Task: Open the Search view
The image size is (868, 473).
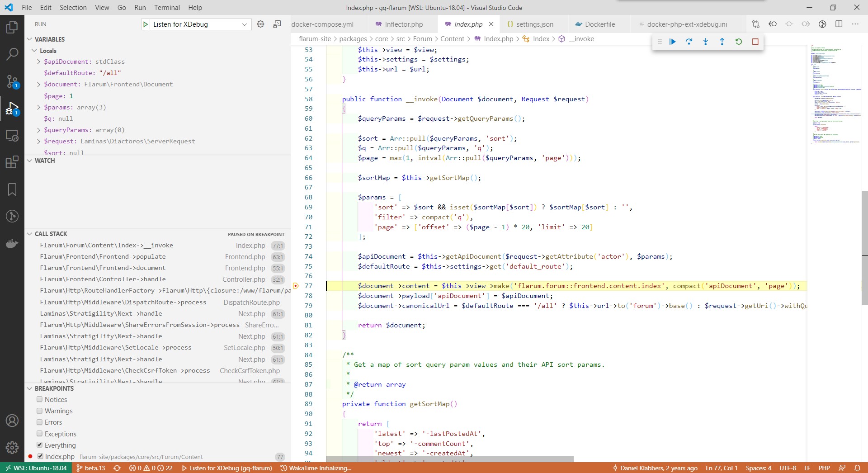Action: (x=12, y=54)
